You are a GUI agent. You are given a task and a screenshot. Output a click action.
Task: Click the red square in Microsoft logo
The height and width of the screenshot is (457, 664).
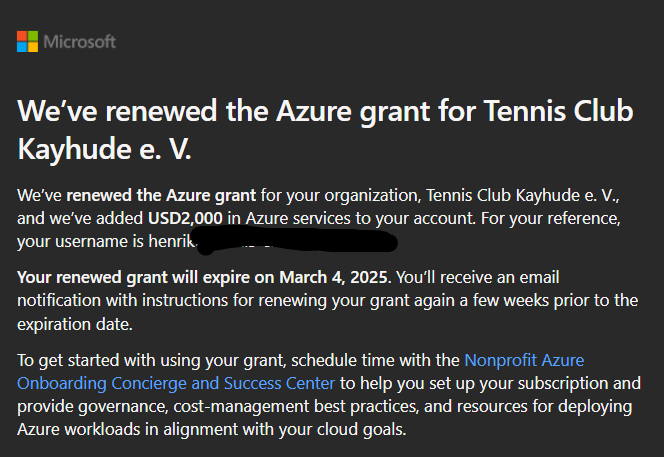coord(22,36)
